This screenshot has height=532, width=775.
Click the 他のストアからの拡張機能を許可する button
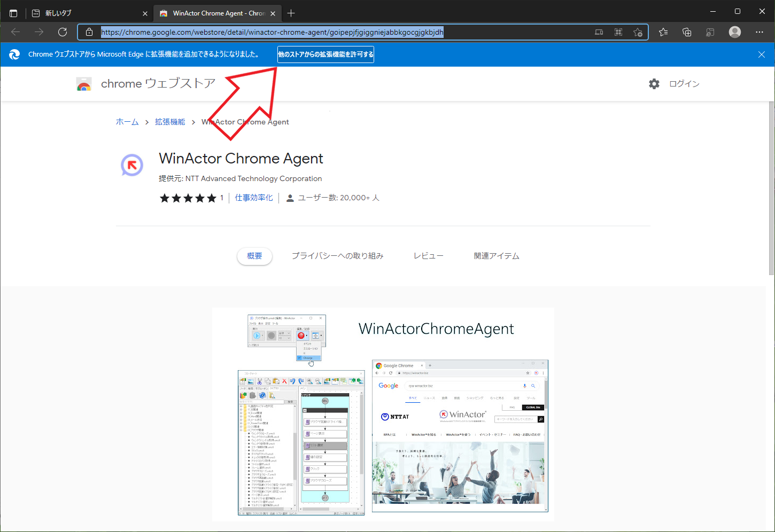[325, 54]
